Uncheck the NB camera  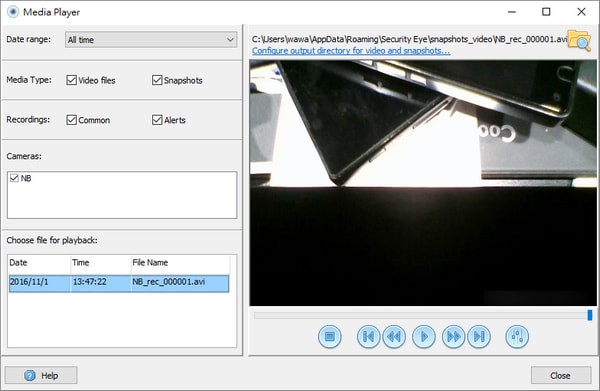[x=14, y=178]
